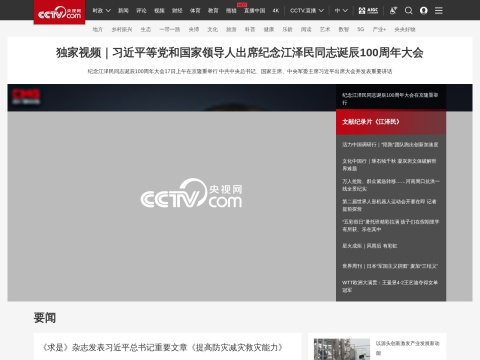Select playlist item starting 五彩假日
Screen dimensions: 480x360
click(x=391, y=225)
